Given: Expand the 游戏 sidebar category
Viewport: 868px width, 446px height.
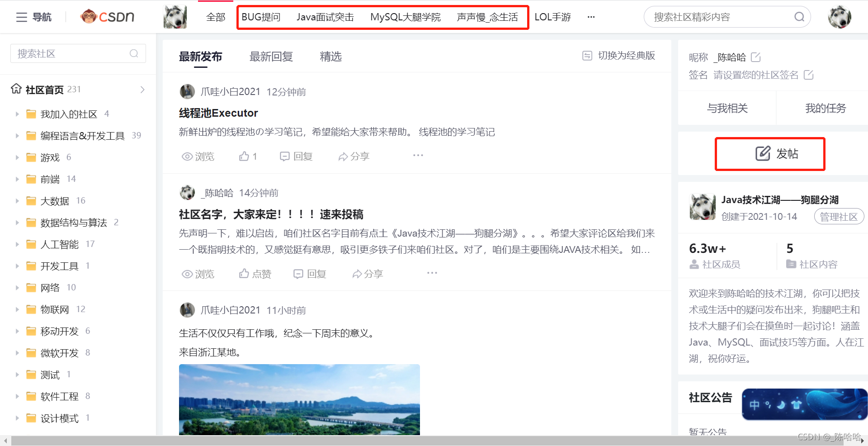Looking at the screenshot, I should (17, 157).
